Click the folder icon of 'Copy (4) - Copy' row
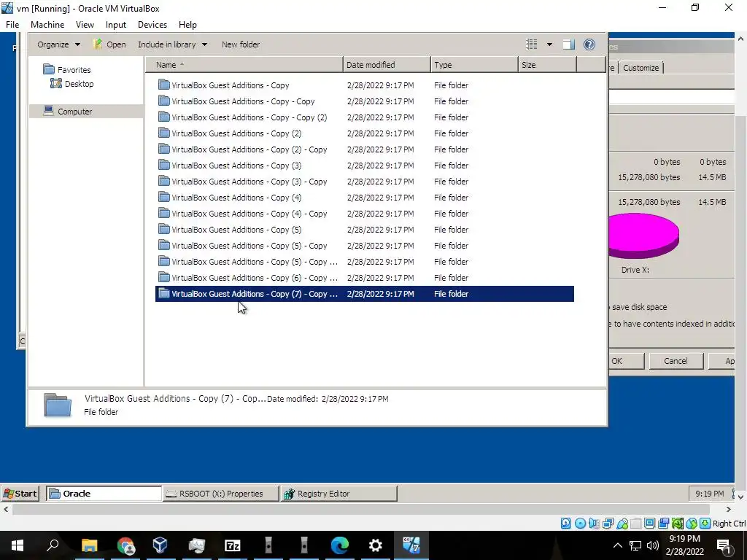Viewport: 747px width, 560px height. (x=164, y=214)
